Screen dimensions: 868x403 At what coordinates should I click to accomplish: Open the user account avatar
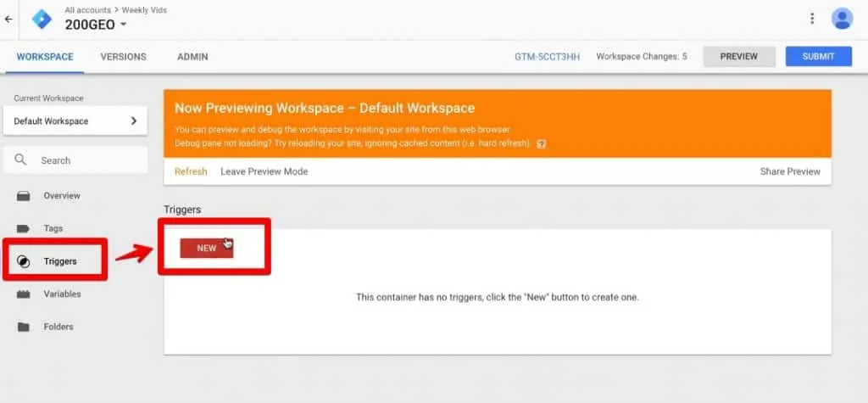(x=842, y=19)
